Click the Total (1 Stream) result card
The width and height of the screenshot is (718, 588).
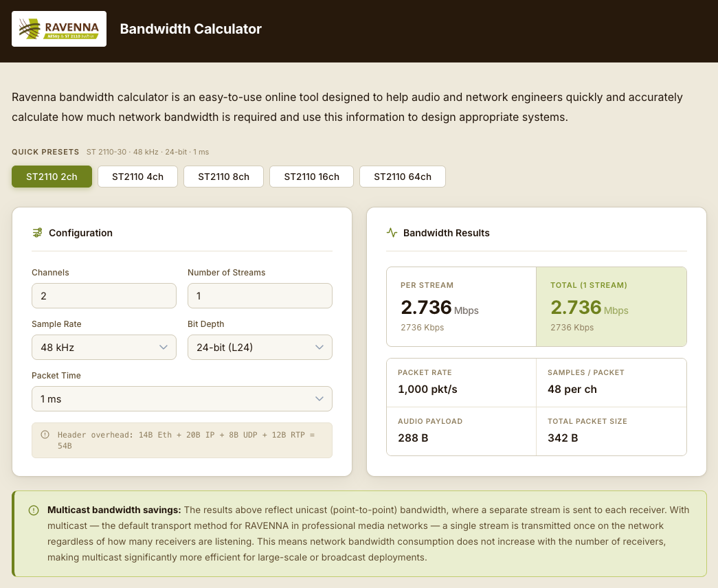[611, 306]
